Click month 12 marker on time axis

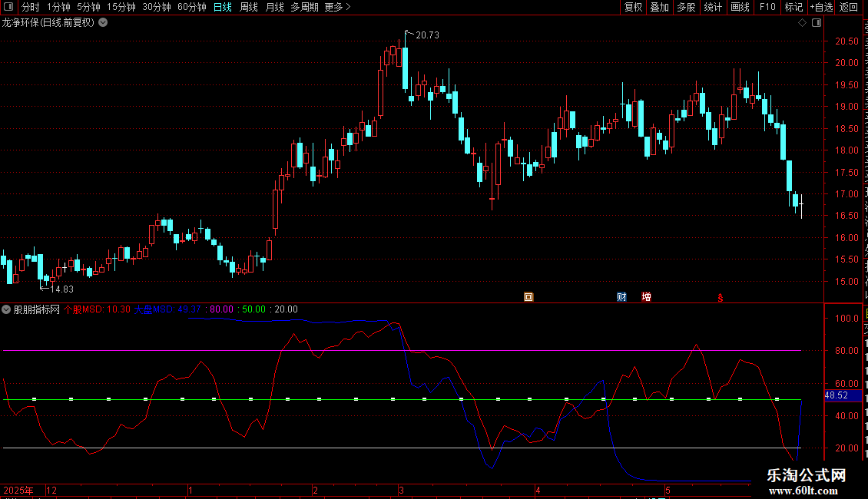[x=51, y=490]
